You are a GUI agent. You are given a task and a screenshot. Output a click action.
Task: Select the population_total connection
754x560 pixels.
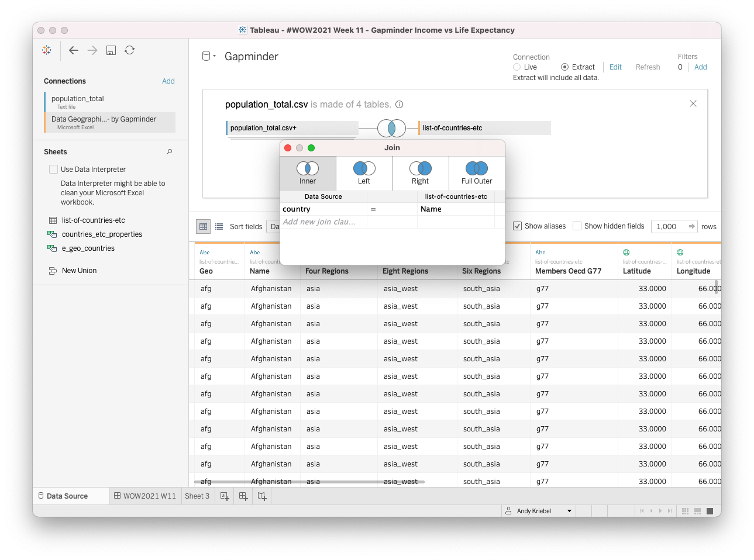[110, 102]
